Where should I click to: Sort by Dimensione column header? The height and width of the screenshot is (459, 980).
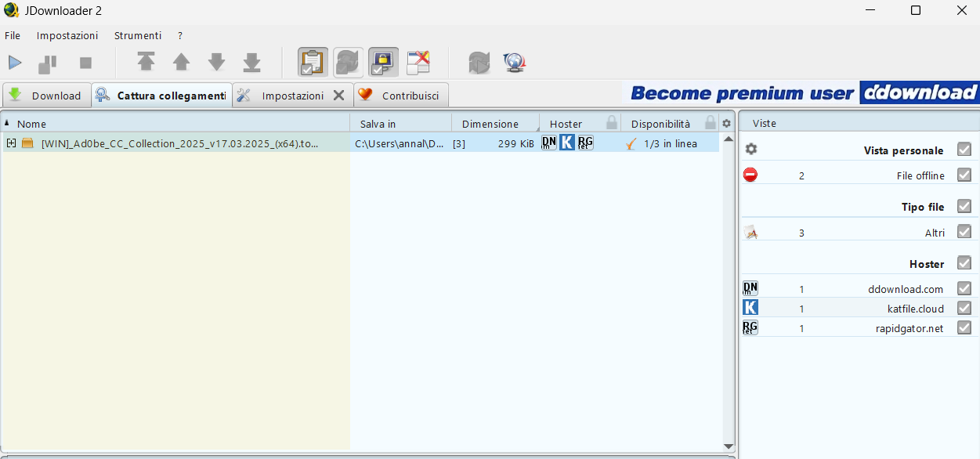pos(490,124)
